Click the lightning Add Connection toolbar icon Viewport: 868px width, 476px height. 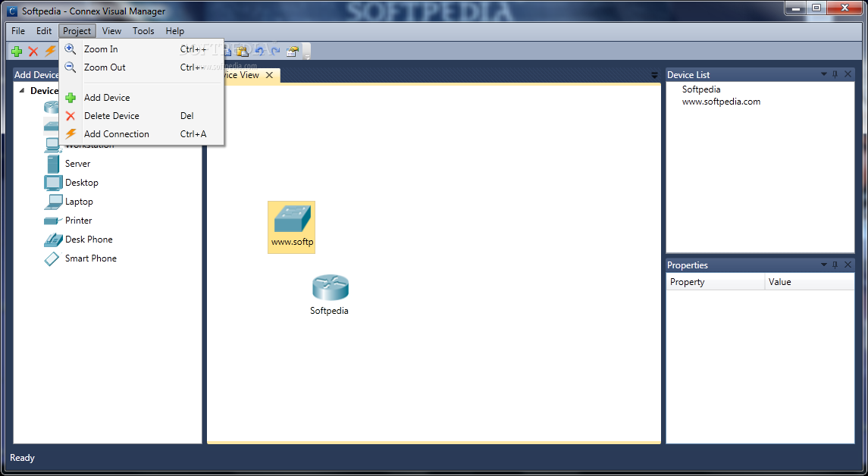click(50, 52)
